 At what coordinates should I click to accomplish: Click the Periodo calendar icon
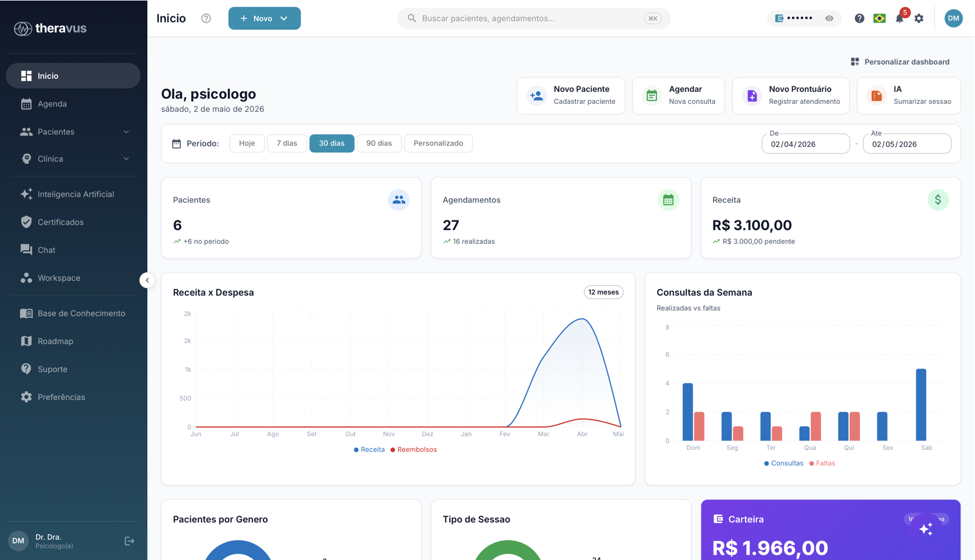176,143
